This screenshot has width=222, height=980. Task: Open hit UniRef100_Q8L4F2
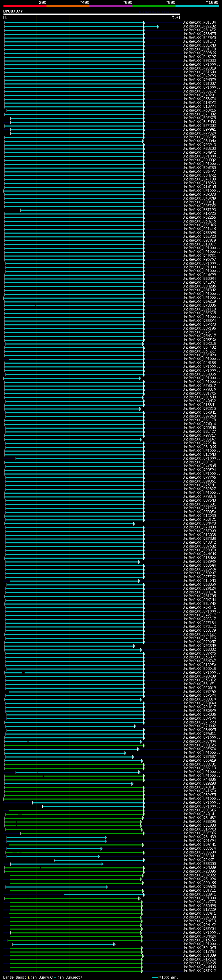tap(199, 31)
